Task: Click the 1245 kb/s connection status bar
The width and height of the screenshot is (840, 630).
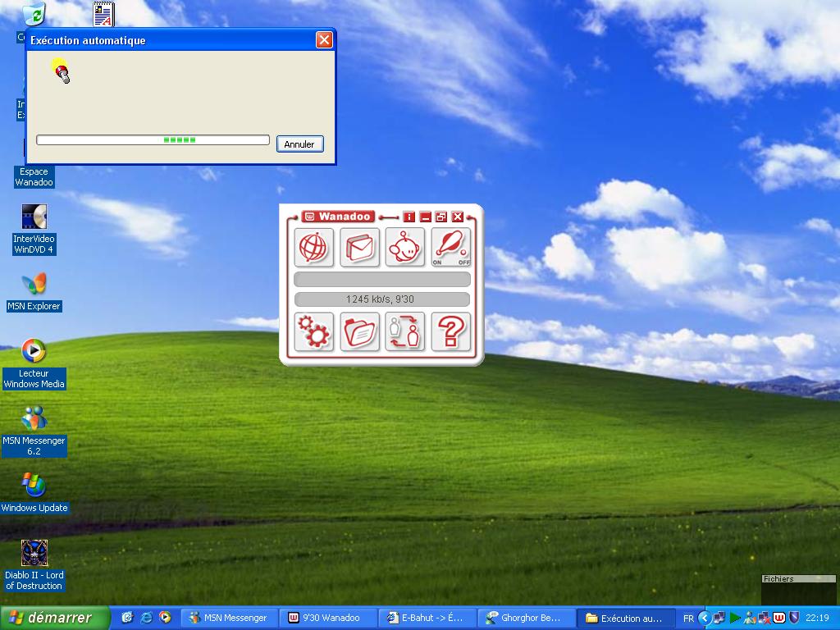Action: point(381,299)
